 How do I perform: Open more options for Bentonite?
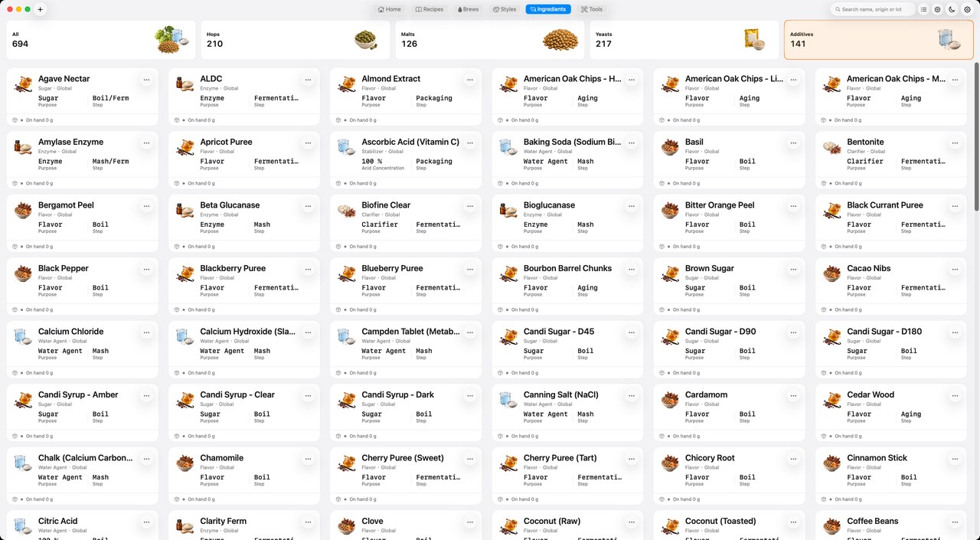(x=955, y=142)
